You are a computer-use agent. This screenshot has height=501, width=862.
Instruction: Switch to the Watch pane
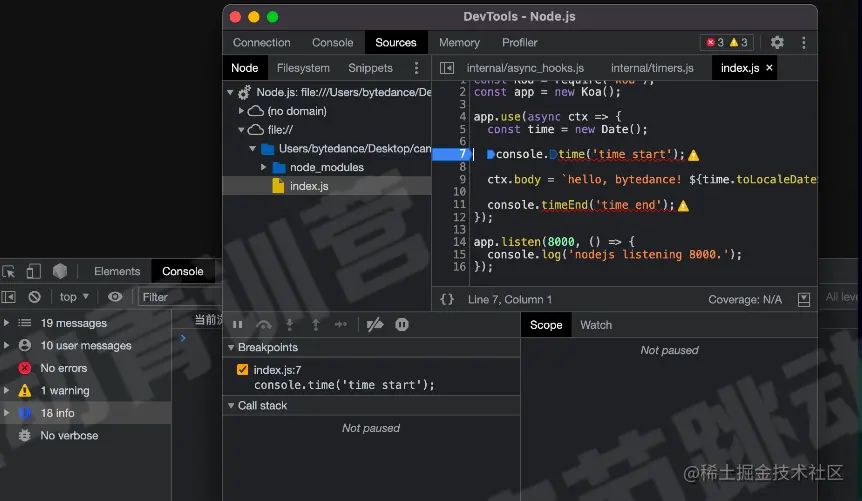(x=596, y=325)
